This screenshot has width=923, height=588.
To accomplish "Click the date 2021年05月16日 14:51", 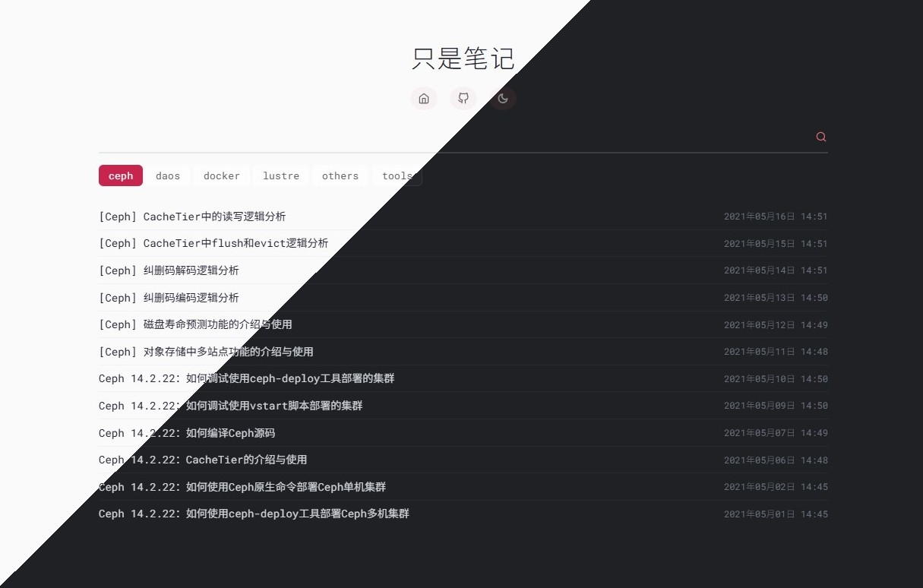I will point(776,217).
